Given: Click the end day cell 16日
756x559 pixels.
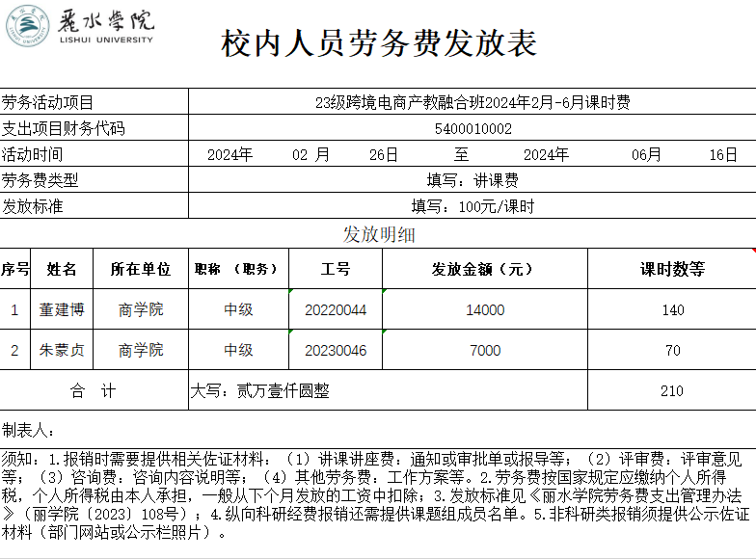Looking at the screenshot, I should pyautogui.click(x=722, y=154).
